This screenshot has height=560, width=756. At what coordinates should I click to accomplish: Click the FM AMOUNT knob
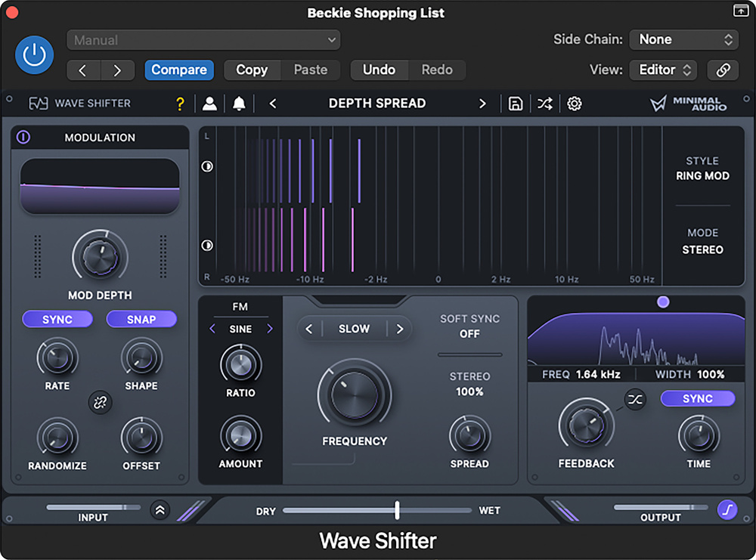click(240, 435)
